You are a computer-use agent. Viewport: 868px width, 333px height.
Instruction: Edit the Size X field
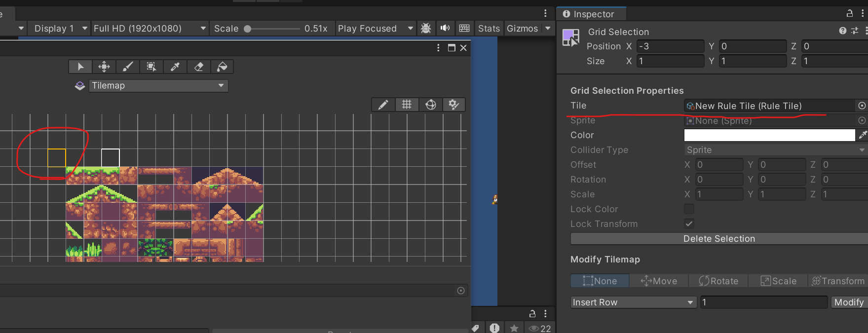coord(670,61)
